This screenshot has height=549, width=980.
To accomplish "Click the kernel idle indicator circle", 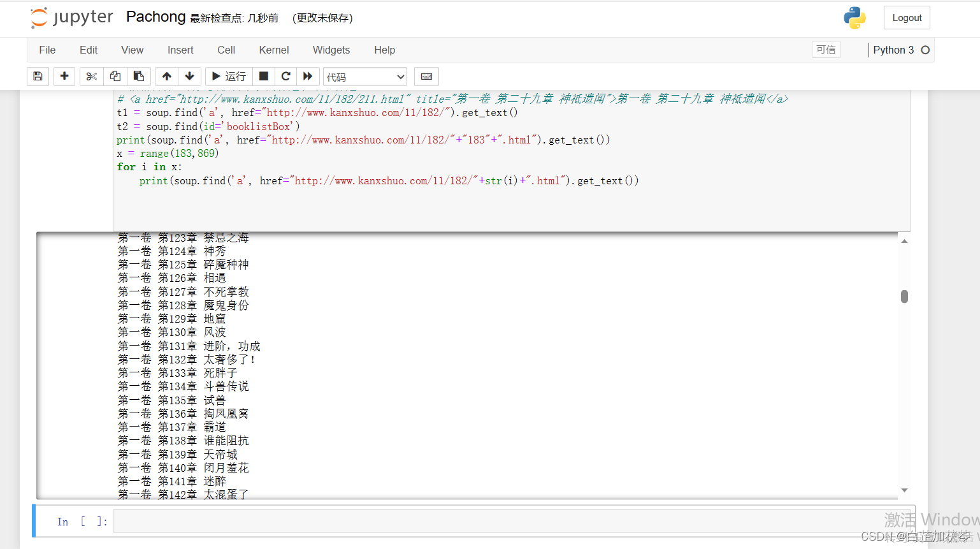I will (925, 50).
